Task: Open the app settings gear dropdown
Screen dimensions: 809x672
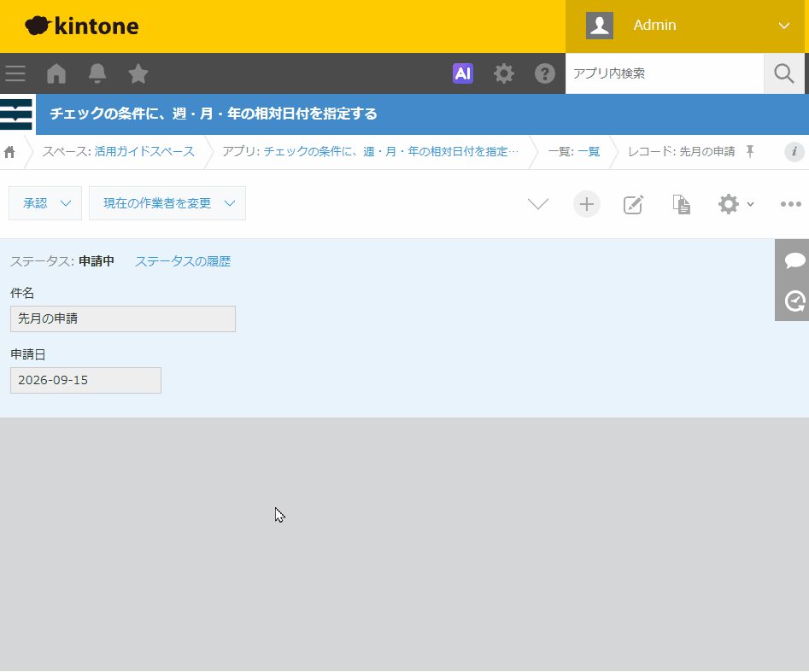Action: click(736, 204)
